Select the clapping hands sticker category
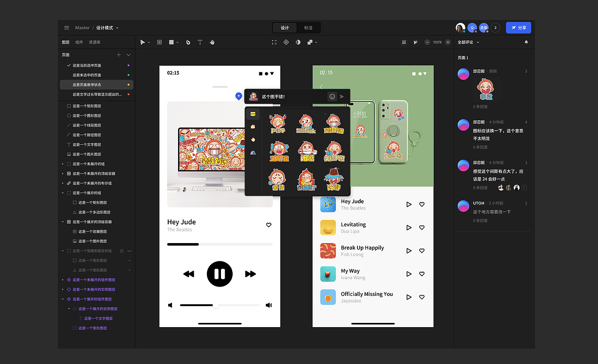This screenshot has width=598, height=364. coord(253,126)
